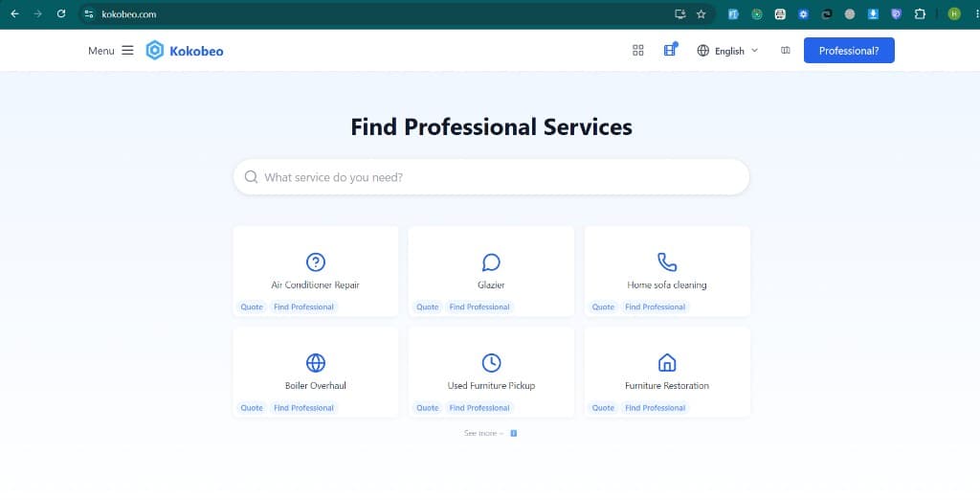This screenshot has width=980, height=500.
Task: Open the notifications icon with blue dot
Action: coord(670,50)
